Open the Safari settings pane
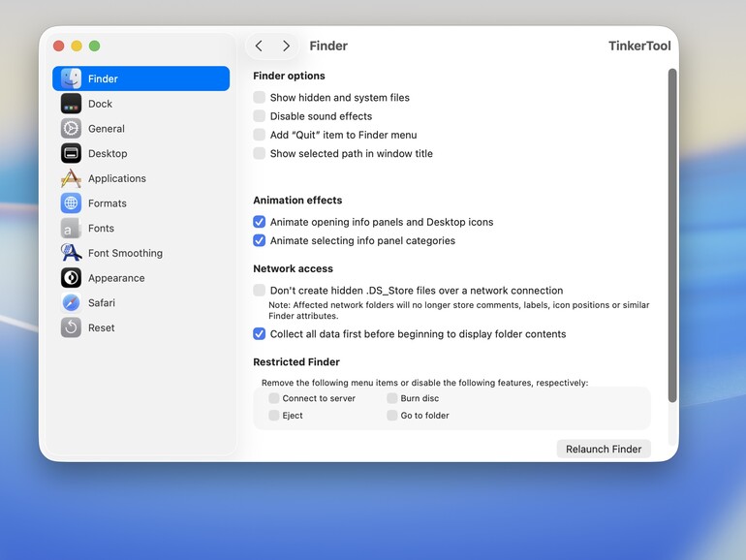Image resolution: width=746 pixels, height=560 pixels. click(x=140, y=302)
